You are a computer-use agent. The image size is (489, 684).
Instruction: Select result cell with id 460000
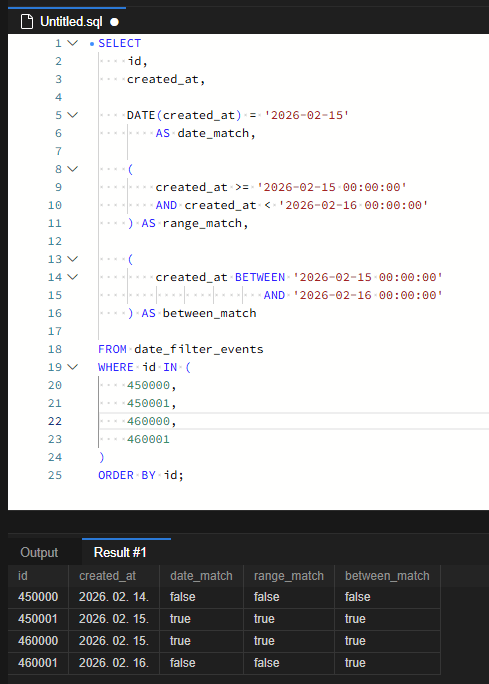[x=38, y=641]
